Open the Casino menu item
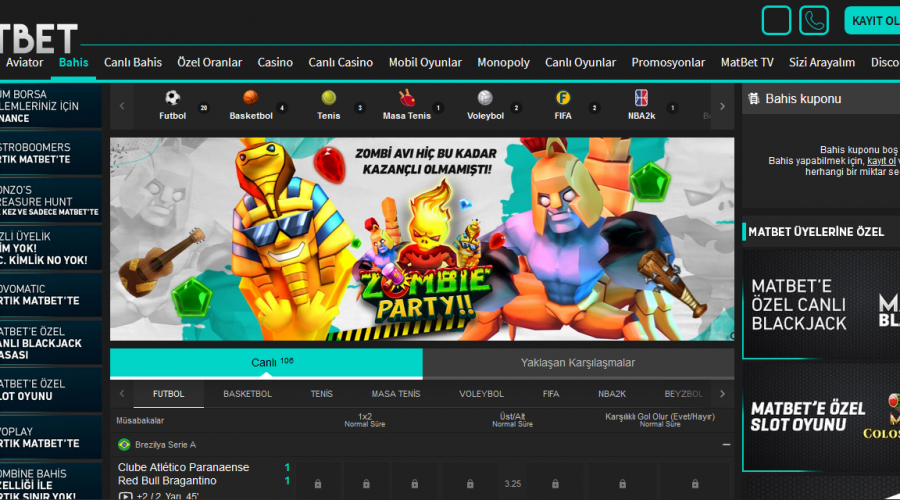 click(x=275, y=63)
